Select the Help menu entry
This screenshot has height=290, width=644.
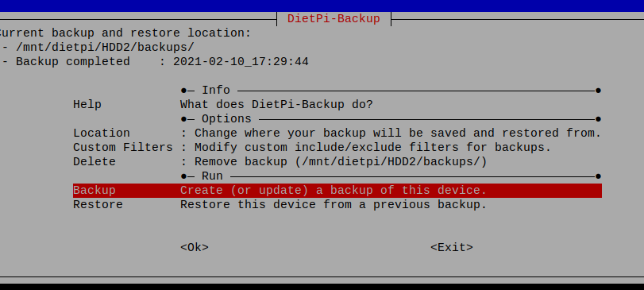[87, 104]
